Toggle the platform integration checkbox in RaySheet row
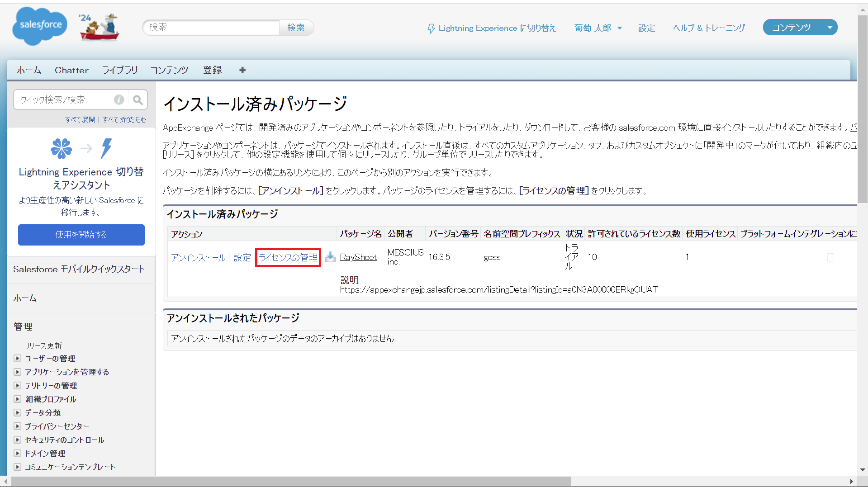868x487 pixels. pyautogui.click(x=830, y=257)
